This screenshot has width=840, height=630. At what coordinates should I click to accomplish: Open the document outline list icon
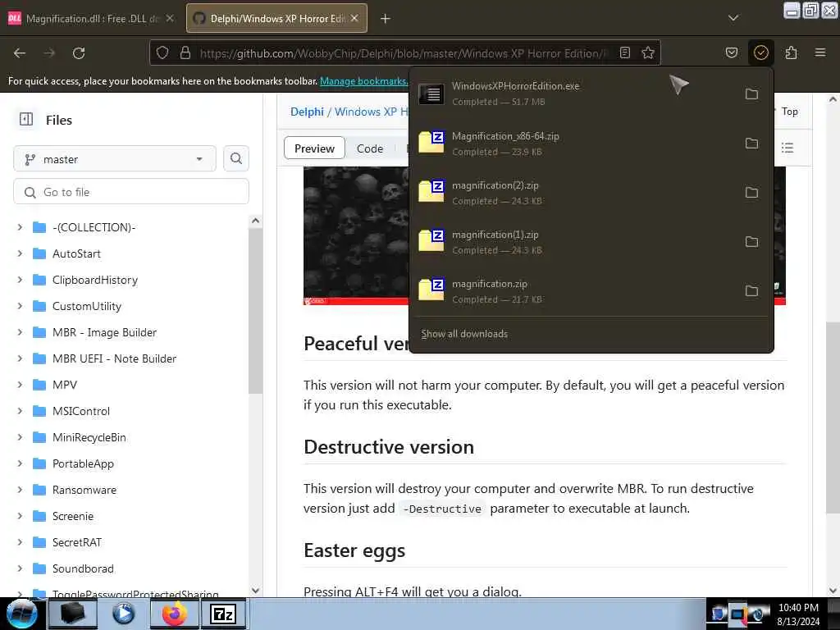coord(787,148)
